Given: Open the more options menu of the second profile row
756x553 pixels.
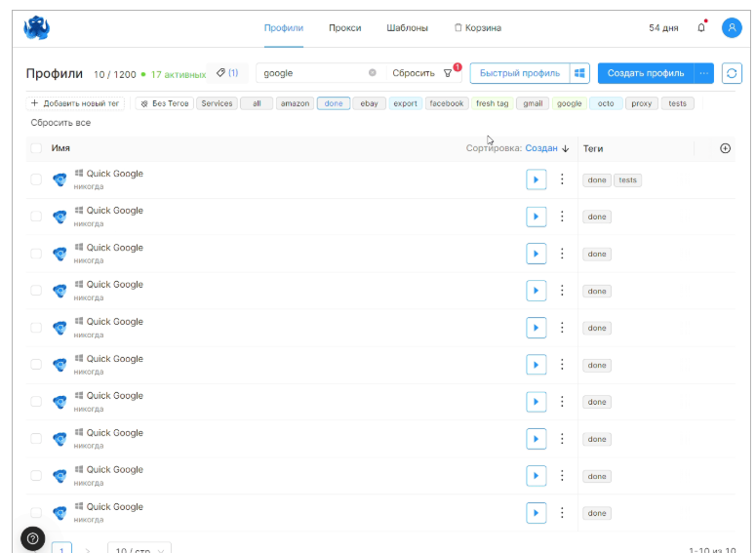Looking at the screenshot, I should click(562, 217).
